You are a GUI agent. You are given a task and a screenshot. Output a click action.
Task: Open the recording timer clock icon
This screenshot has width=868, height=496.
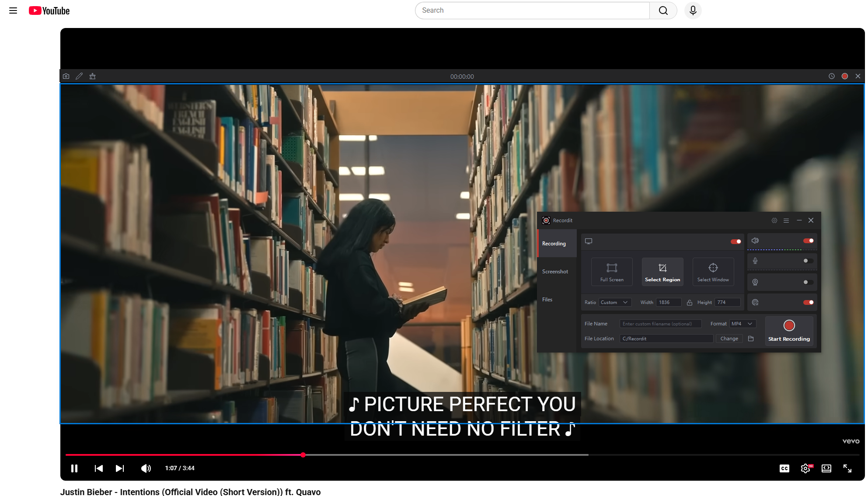[x=832, y=76]
